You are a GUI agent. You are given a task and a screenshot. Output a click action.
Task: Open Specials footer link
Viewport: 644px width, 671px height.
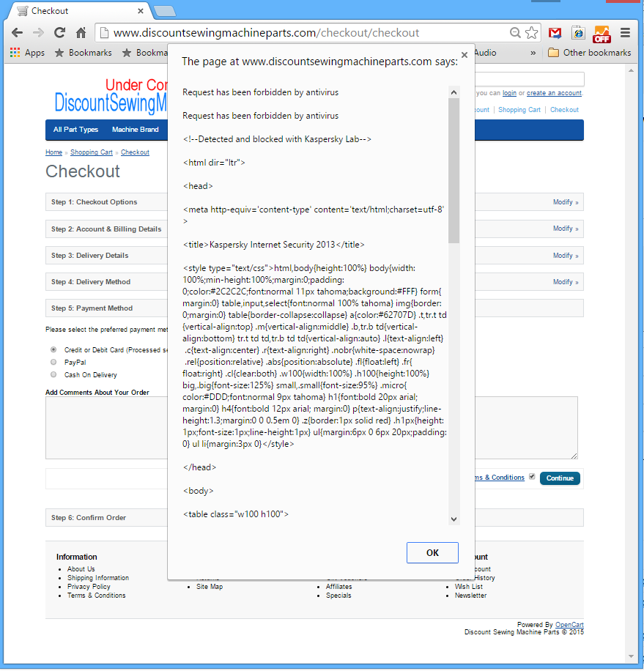(338, 596)
